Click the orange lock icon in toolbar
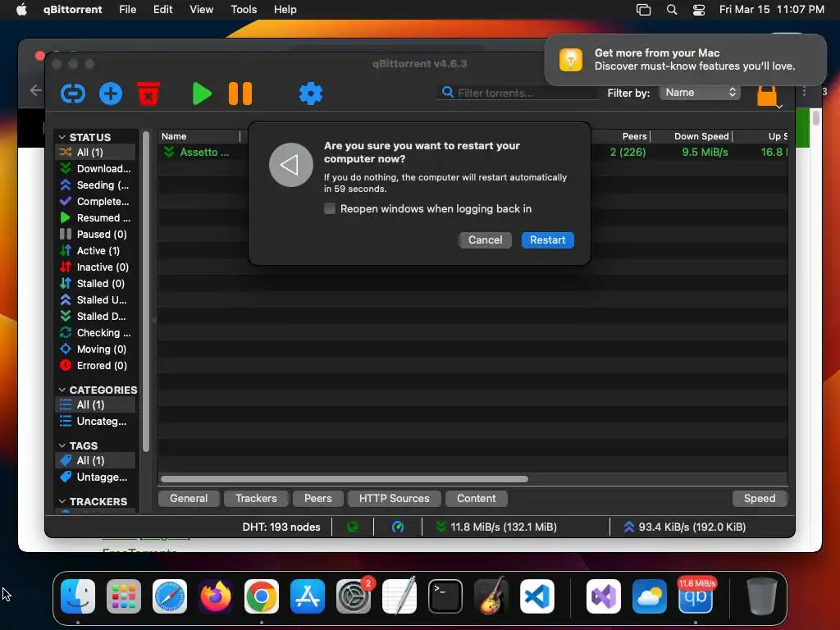 [767, 97]
